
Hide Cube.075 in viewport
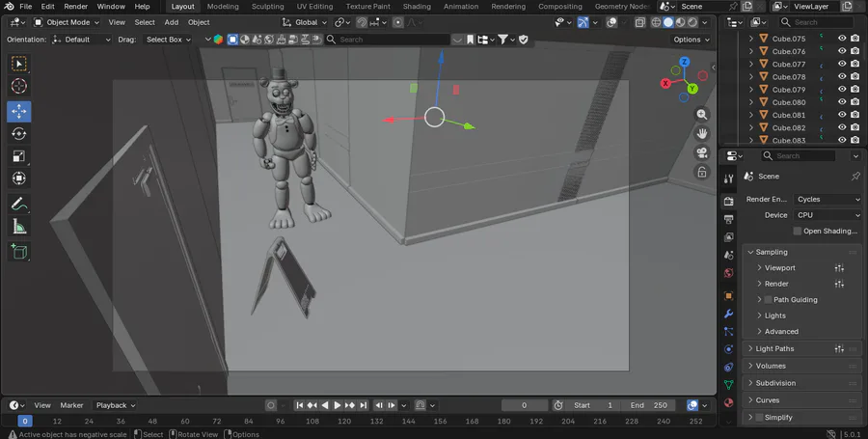click(x=842, y=39)
